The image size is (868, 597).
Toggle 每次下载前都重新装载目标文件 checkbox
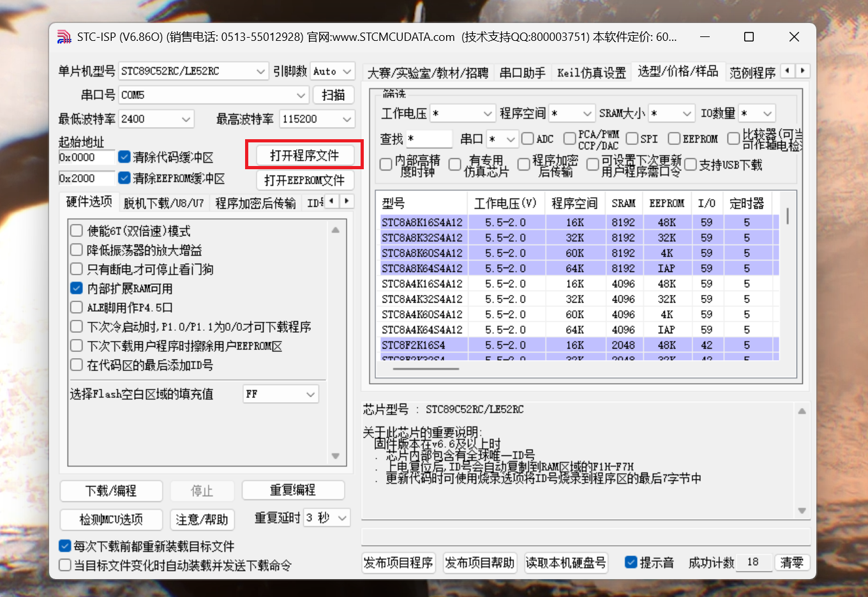tap(64, 546)
